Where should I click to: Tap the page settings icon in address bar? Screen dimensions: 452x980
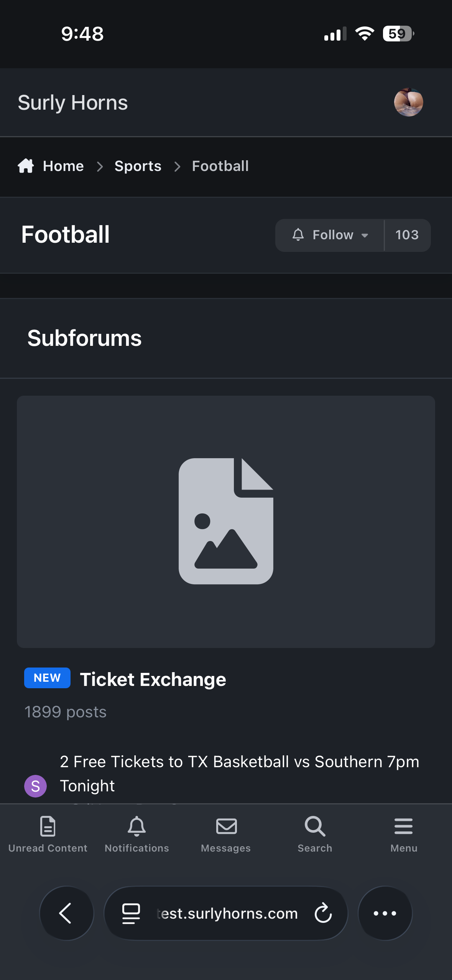click(x=131, y=913)
